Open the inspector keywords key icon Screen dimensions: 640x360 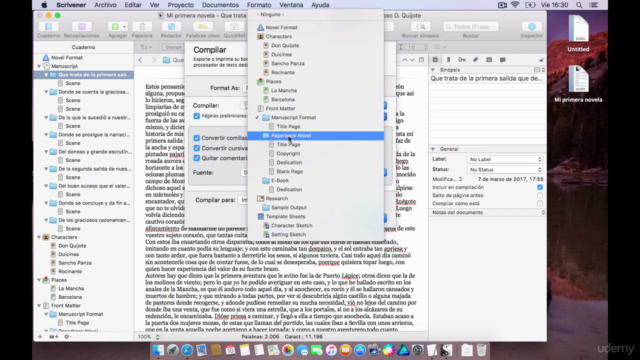[x=462, y=60]
